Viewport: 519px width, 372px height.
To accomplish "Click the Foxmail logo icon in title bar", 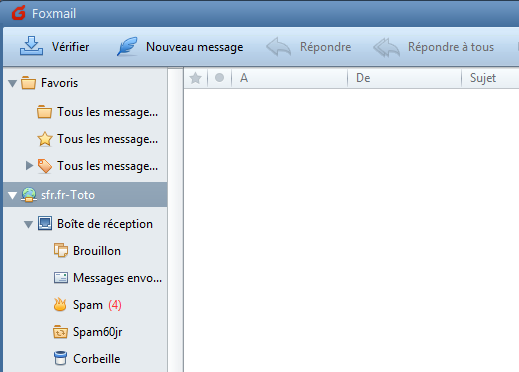I will pos(19,13).
